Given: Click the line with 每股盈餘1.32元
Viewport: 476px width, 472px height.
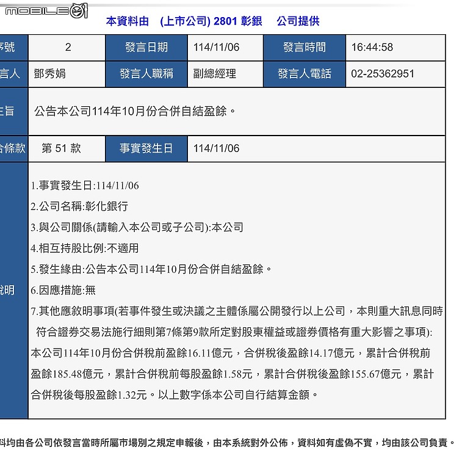Looking at the screenshot, I should (x=175, y=395).
